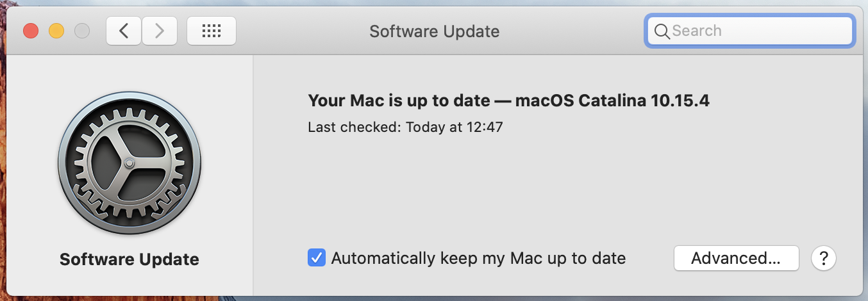
Task: Open help with the question mark button
Action: pos(824,258)
